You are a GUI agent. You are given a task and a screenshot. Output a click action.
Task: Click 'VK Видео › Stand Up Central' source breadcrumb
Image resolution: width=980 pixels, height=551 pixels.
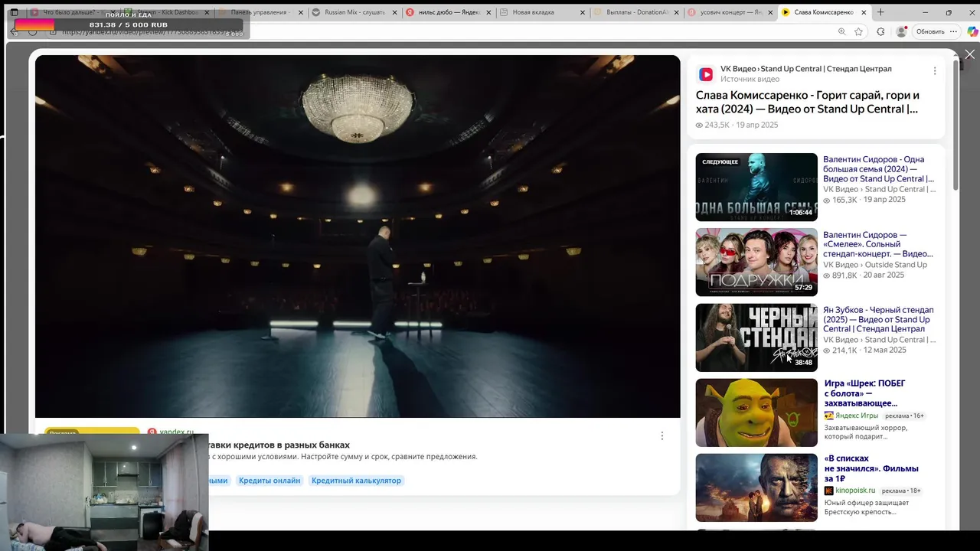point(805,69)
